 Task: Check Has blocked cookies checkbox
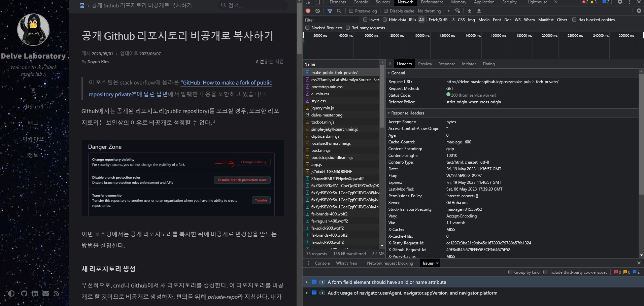[x=574, y=20]
